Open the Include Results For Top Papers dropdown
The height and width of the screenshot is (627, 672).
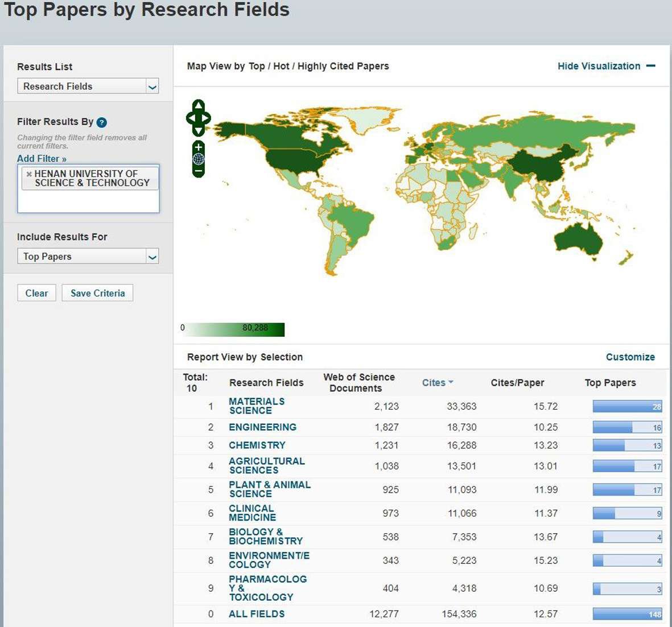click(88, 256)
